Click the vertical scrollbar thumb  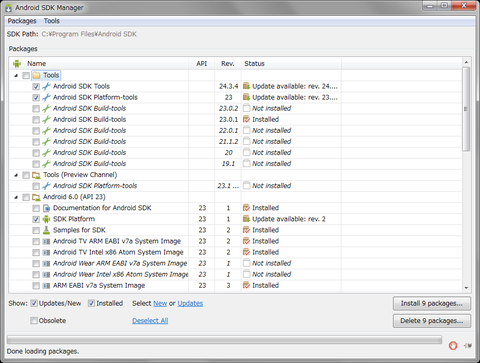tap(466, 109)
